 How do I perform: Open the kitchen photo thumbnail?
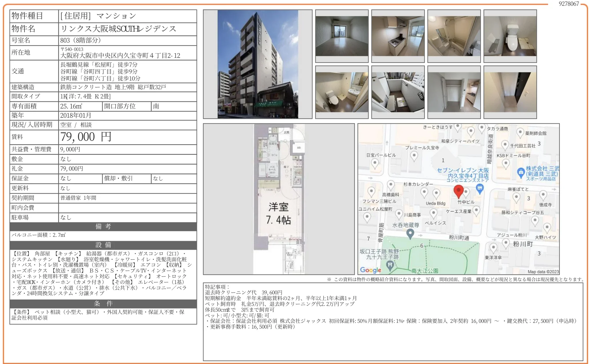(x=398, y=36)
